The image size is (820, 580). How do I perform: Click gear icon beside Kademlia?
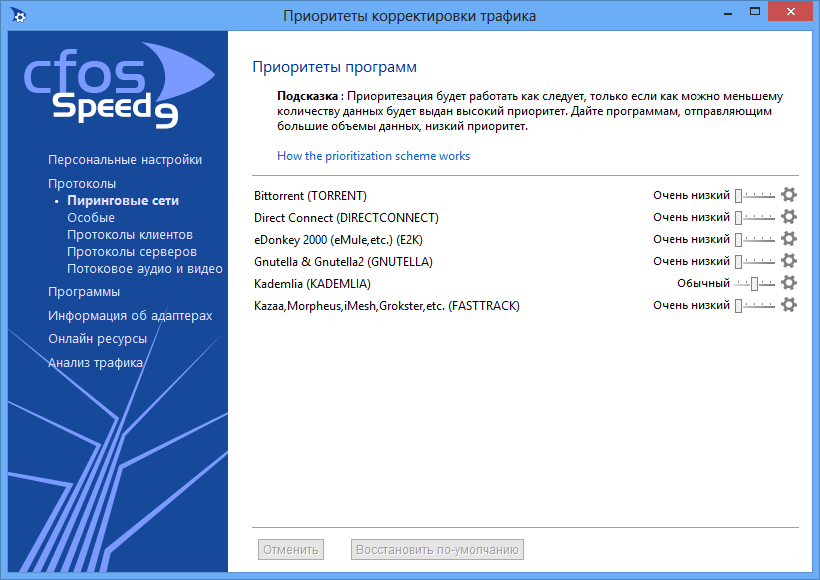coord(788,283)
